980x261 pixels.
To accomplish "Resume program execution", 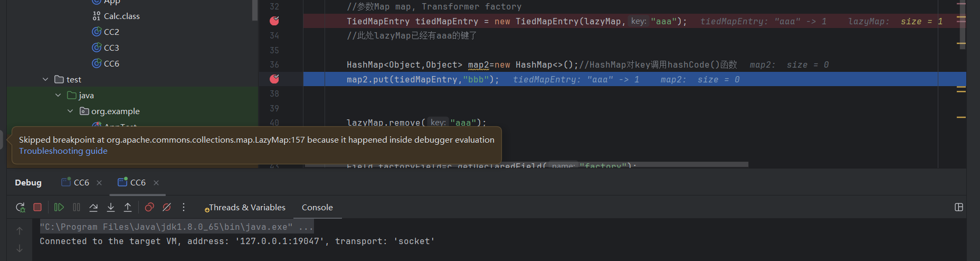I will (x=59, y=207).
